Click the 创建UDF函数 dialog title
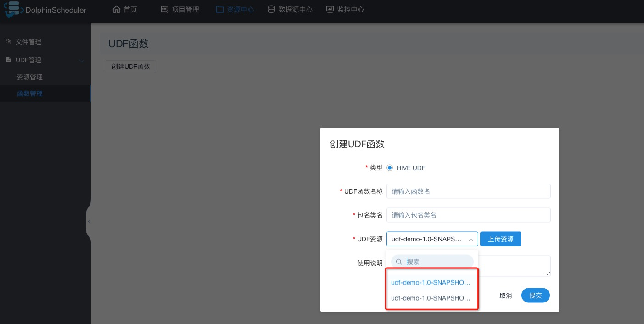The image size is (644, 324). pos(357,144)
